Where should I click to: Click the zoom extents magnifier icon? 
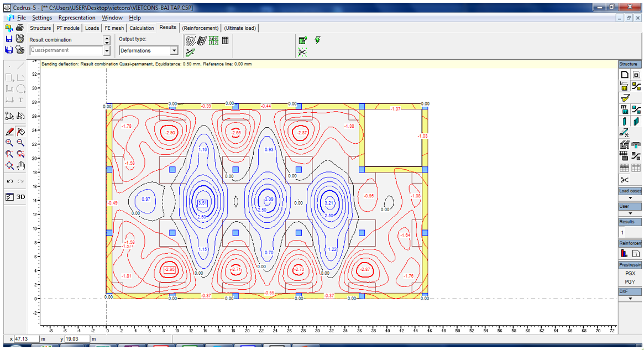[x=9, y=165]
